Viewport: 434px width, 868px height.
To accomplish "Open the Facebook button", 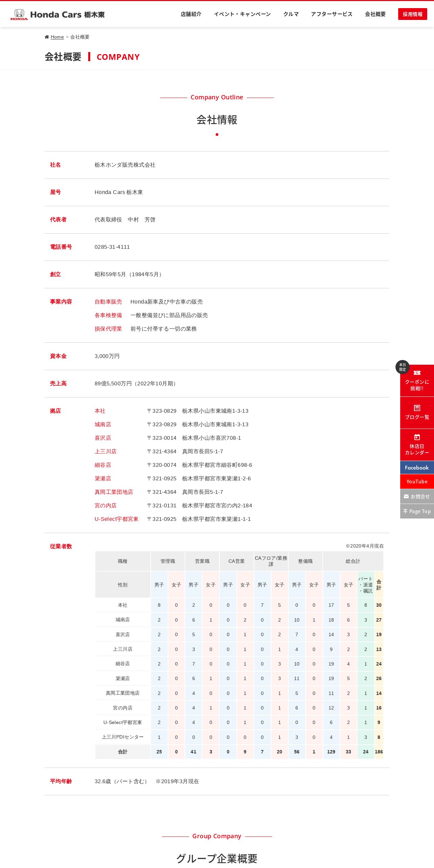I will coord(417,468).
